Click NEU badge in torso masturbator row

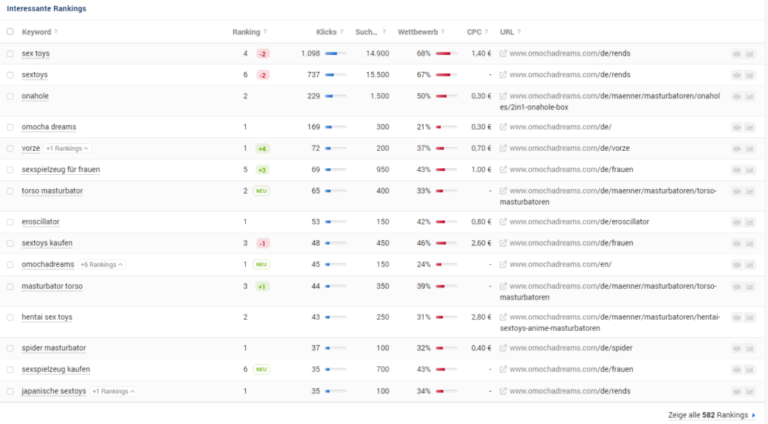coord(262,191)
